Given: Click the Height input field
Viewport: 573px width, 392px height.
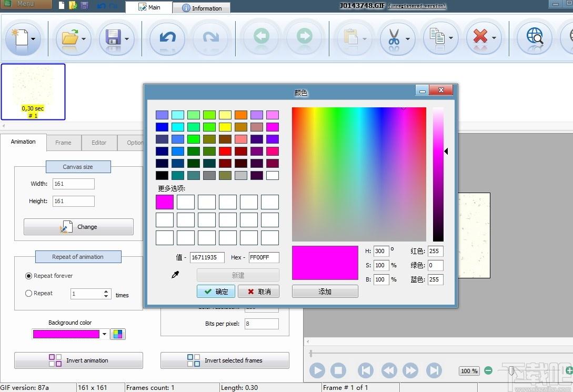Looking at the screenshot, I should click(x=74, y=202).
